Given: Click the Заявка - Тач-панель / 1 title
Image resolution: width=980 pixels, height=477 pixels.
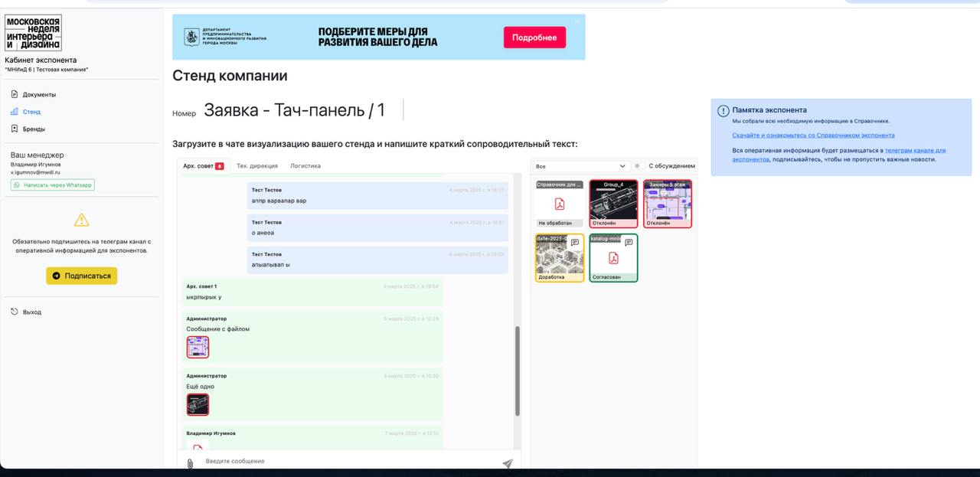Looking at the screenshot, I should [x=295, y=110].
